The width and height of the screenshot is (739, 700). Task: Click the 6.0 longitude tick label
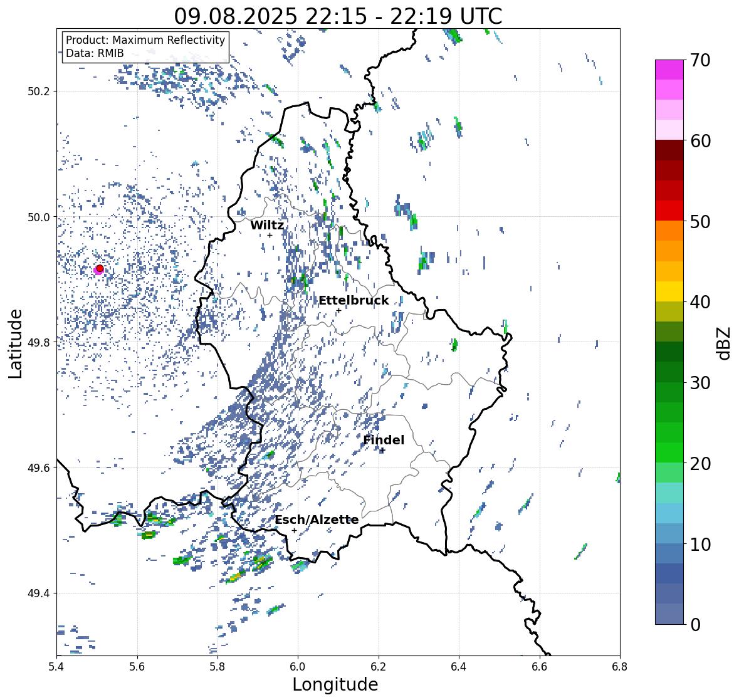[298, 667]
